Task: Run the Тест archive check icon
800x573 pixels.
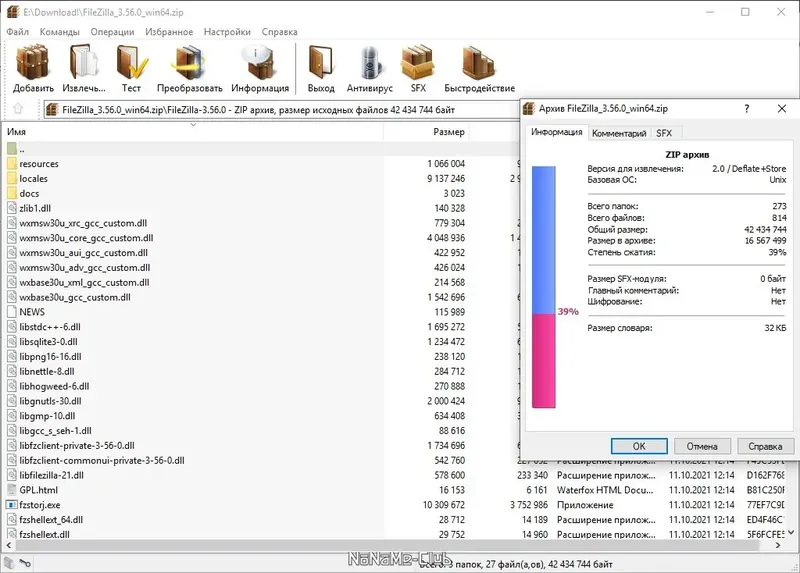Action: (131, 69)
